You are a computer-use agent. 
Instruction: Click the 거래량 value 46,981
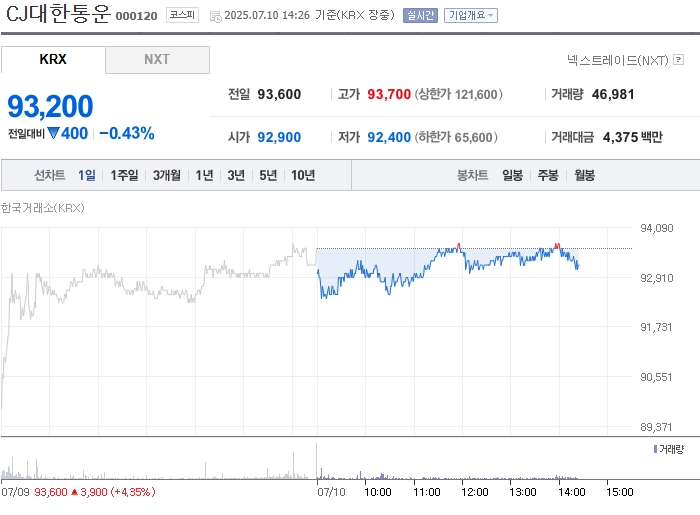[613, 94]
